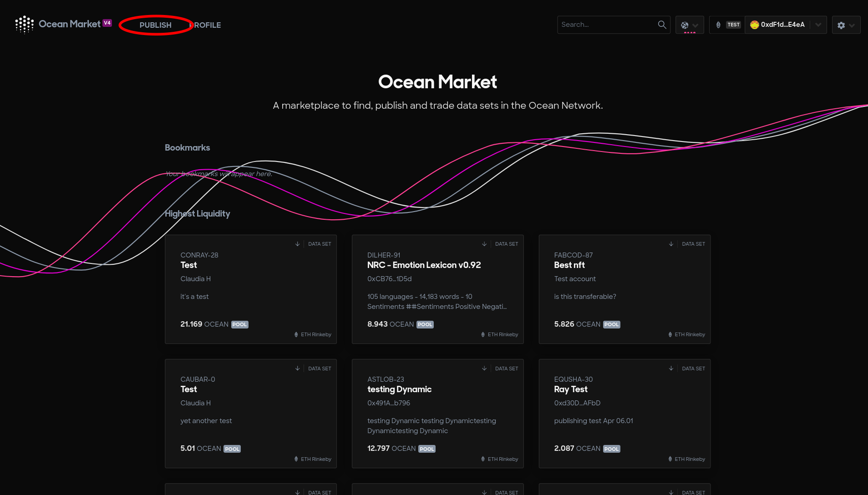Viewport: 868px width, 495px height.
Task: Click ETH Rinkeby icon on FABCOD-87 card
Action: [670, 334]
